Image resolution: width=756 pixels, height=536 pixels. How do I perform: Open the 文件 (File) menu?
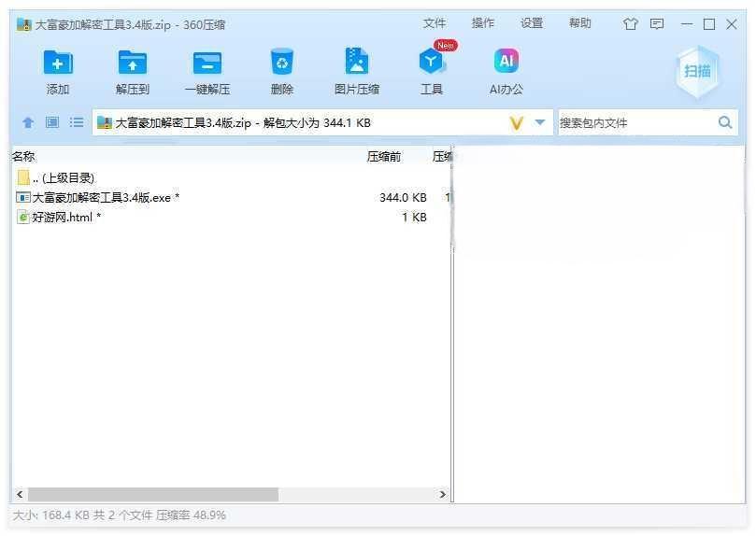(435, 23)
